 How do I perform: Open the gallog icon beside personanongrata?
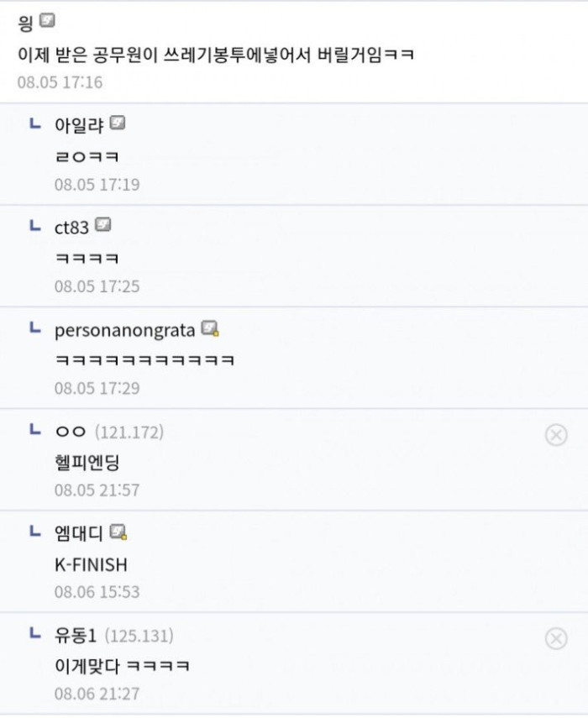pos(210,328)
